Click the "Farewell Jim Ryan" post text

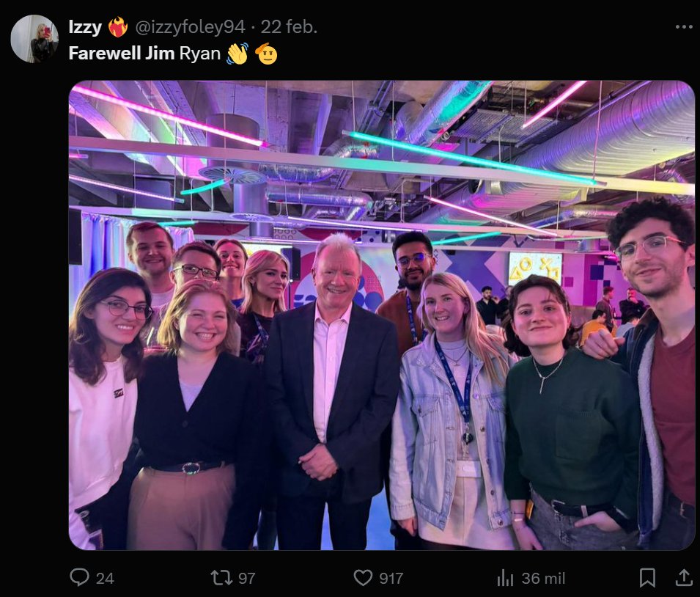[144, 54]
